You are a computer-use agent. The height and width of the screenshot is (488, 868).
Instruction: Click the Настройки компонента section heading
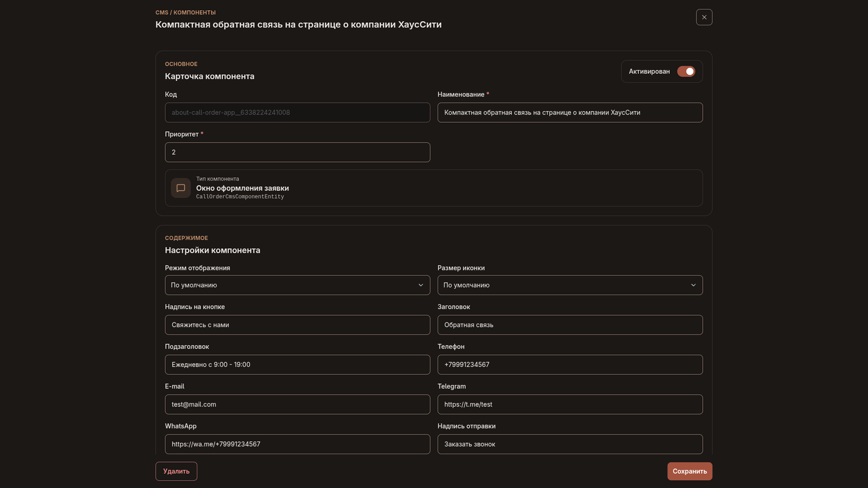pos(213,250)
